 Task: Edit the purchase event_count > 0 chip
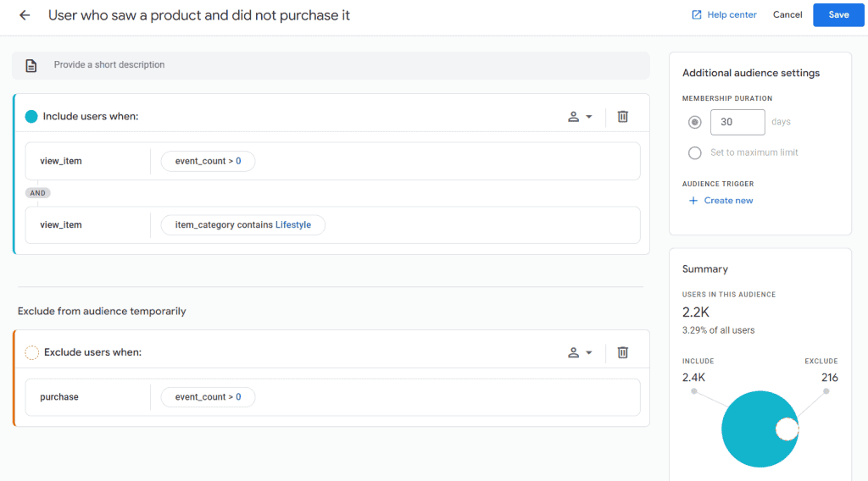(209, 397)
